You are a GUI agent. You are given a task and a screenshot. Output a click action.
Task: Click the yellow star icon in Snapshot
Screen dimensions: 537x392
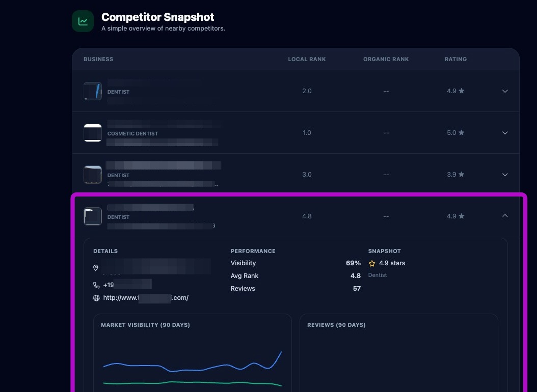[x=372, y=263]
